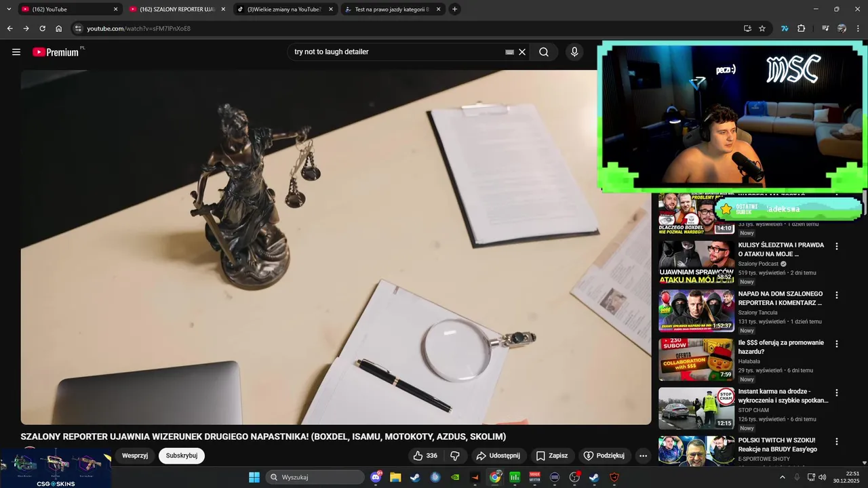
Task: Click the main video player
Action: point(336,247)
